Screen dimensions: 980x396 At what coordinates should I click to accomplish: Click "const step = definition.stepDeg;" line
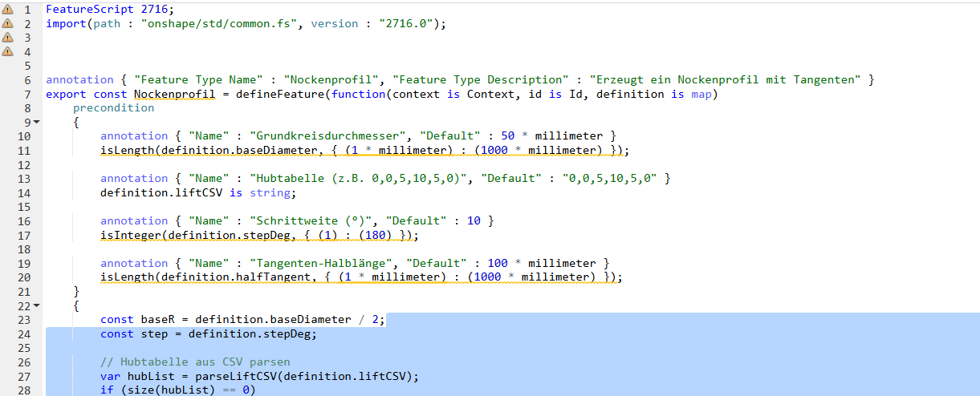pos(209,334)
